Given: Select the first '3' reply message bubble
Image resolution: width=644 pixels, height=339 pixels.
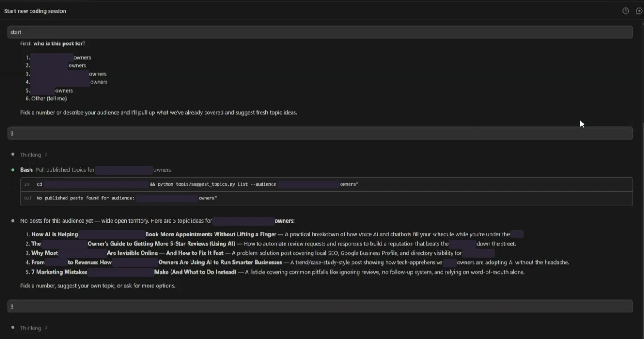Looking at the screenshot, I should pos(320,133).
